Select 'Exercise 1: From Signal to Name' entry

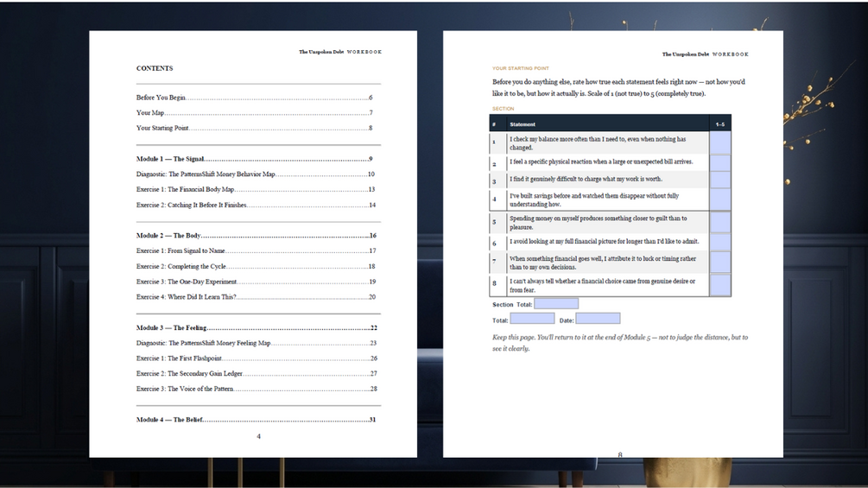(257, 250)
